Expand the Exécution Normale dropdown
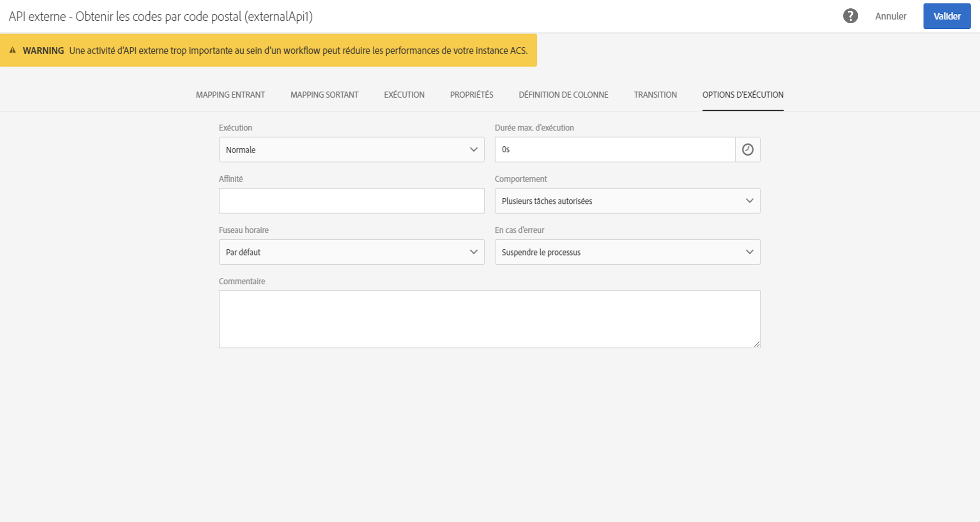 tap(351, 150)
